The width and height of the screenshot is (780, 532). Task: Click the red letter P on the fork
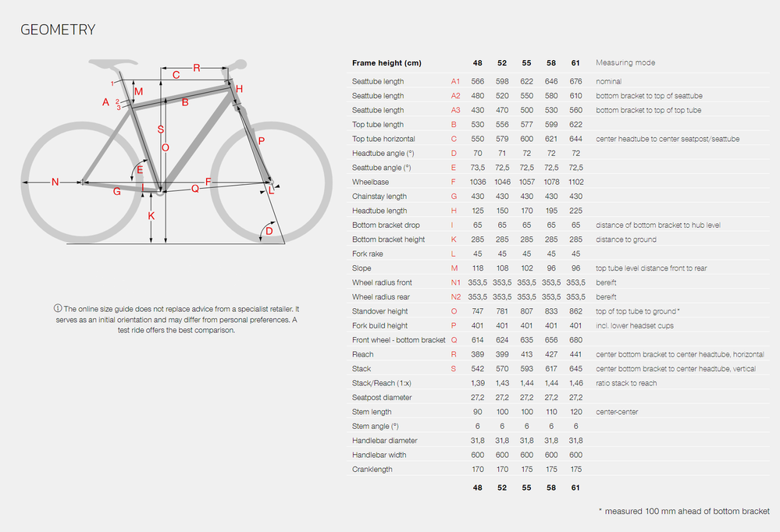pos(262,141)
